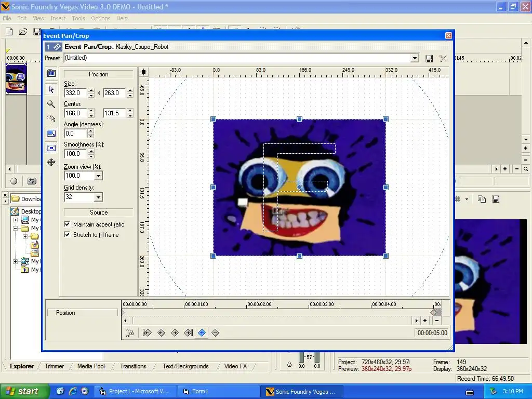Click the Size width field 332.0
Screen dimensions: 532x399
[75, 93]
